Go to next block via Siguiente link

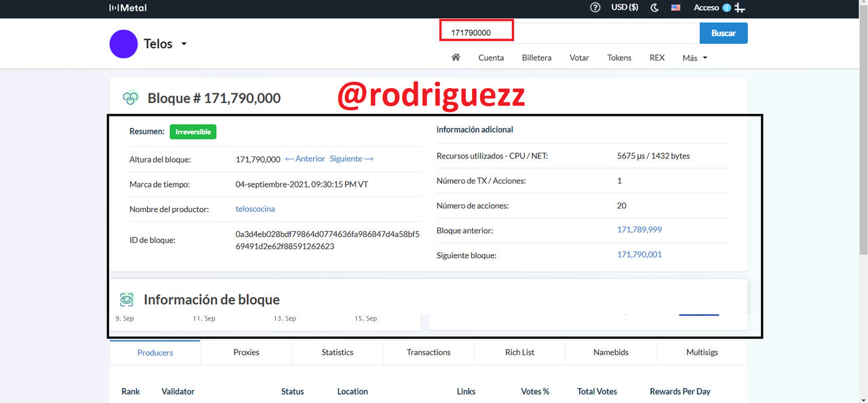(351, 158)
